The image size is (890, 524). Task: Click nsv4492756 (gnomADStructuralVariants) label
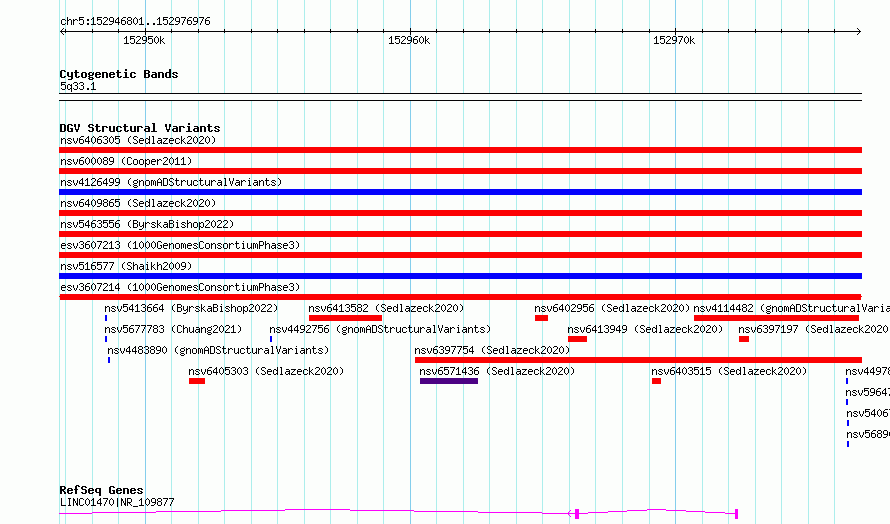tap(380, 329)
